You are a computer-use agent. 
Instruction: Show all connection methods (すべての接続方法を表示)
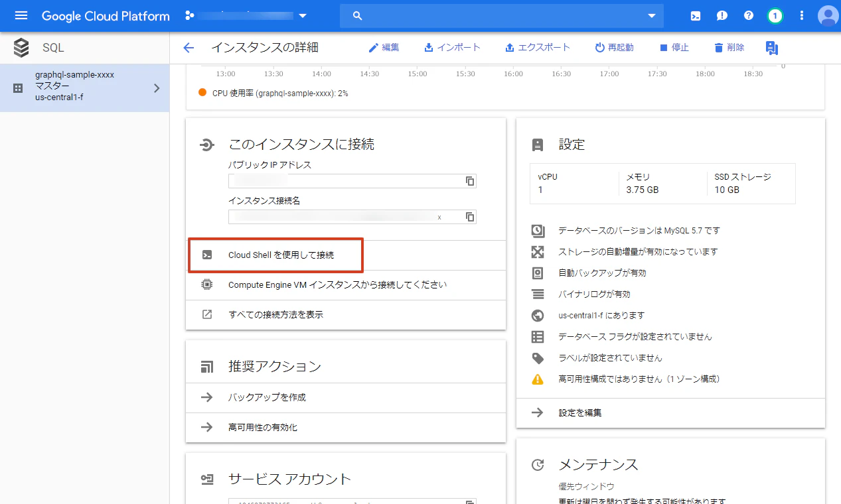346,315
